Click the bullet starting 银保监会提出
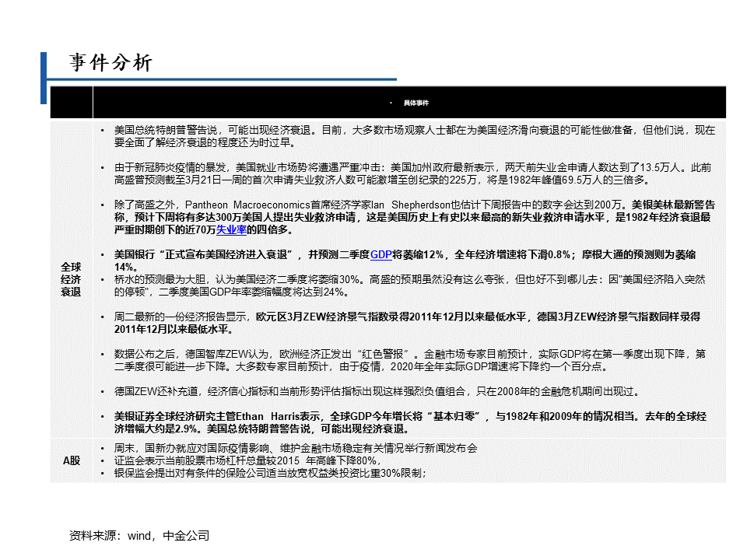Viewport: 747px width, 560px height. (x=270, y=473)
